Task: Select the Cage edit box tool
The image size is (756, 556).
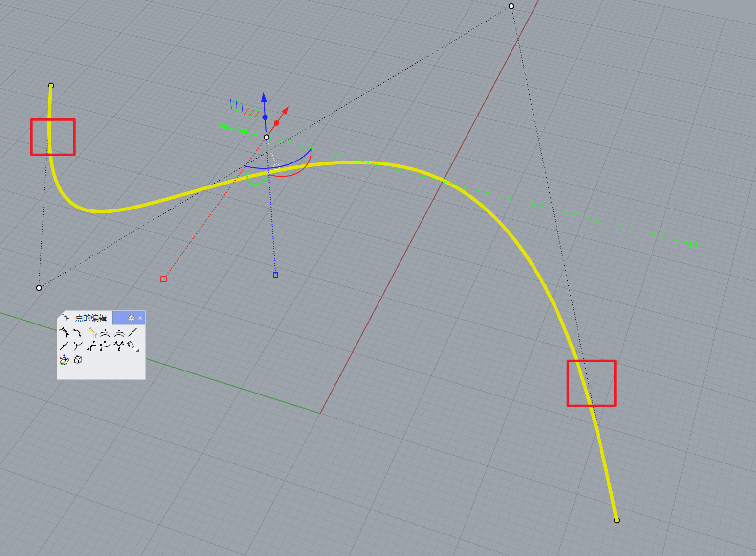Action: tap(77, 360)
